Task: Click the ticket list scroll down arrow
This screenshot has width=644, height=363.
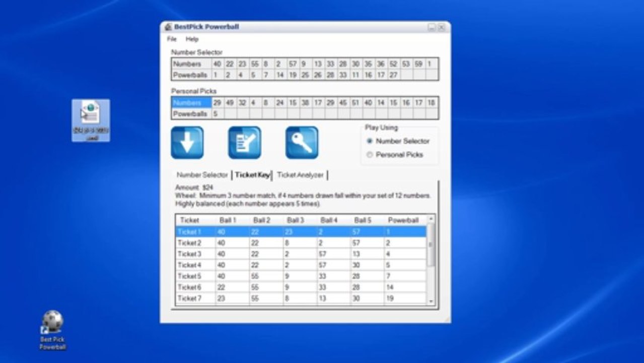Action: coord(431,301)
